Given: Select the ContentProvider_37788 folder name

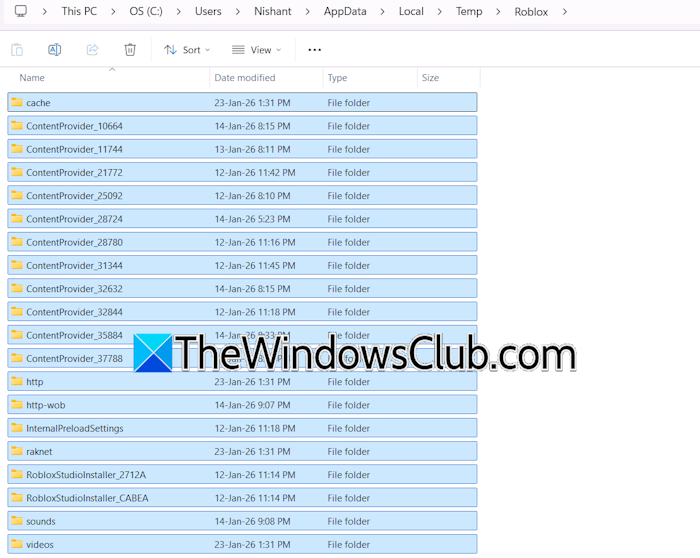Looking at the screenshot, I should pyautogui.click(x=74, y=358).
